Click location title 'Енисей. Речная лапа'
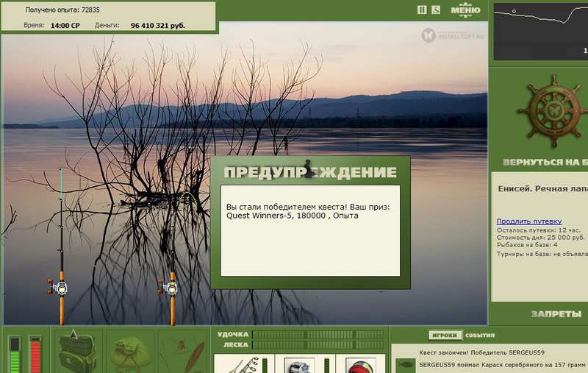 [x=542, y=189]
